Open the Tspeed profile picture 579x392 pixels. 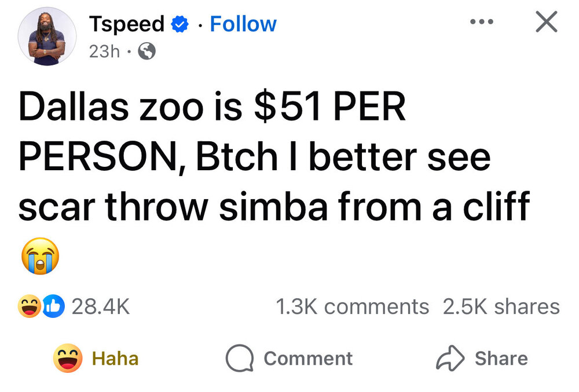(47, 36)
